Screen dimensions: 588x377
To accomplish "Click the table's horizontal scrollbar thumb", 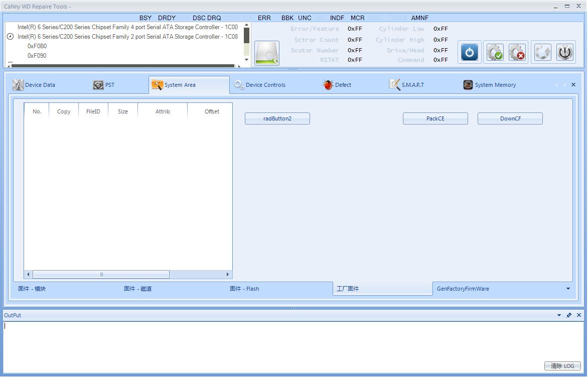I will tap(101, 275).
